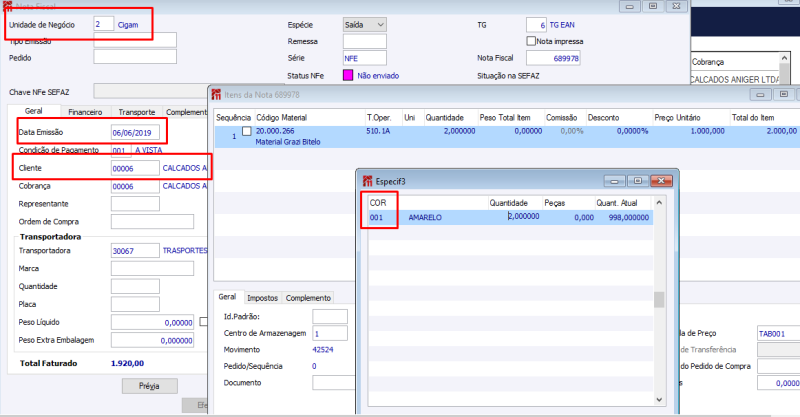The height and width of the screenshot is (417, 800).
Task: Click the Pedido input field
Action: click(135, 57)
